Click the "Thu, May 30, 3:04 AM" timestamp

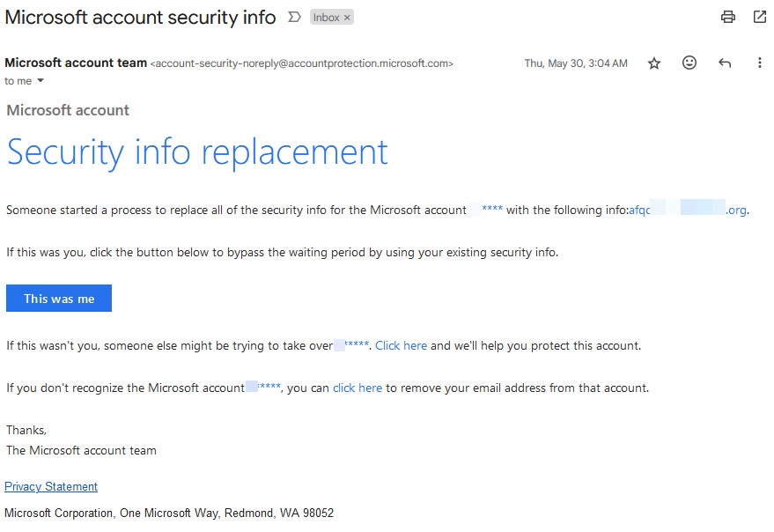tap(576, 63)
